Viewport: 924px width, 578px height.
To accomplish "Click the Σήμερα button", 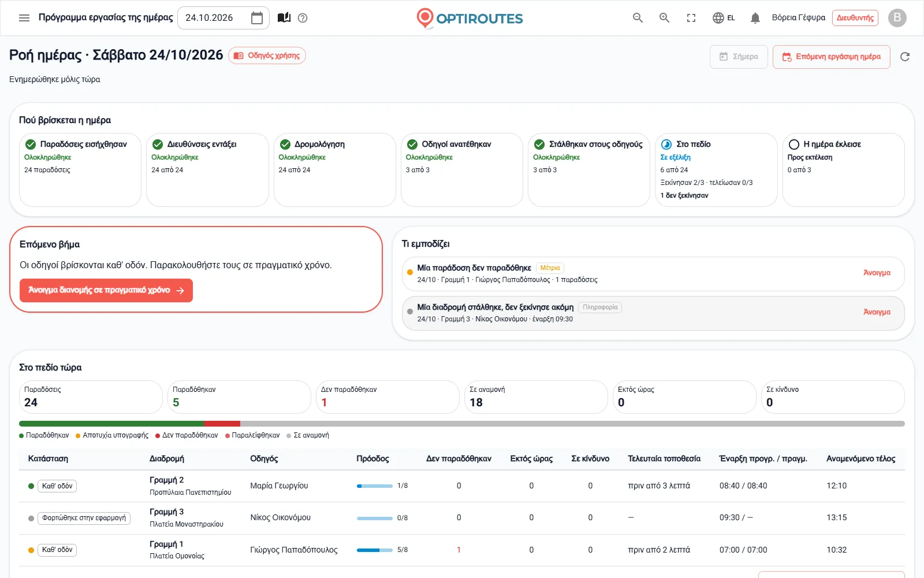I will click(x=739, y=57).
